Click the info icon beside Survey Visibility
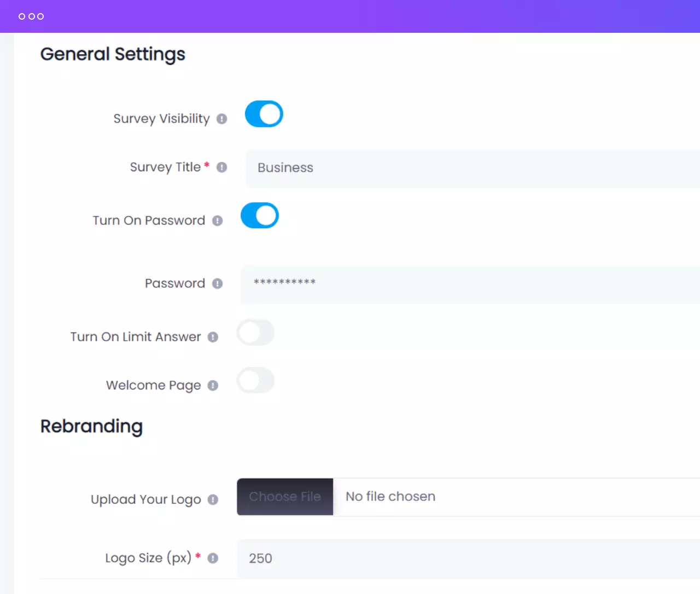Screen dimensions: 700x594 (221, 119)
